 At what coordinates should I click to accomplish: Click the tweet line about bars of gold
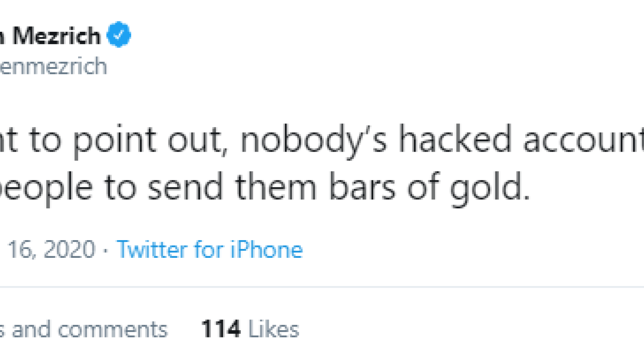click(265, 187)
